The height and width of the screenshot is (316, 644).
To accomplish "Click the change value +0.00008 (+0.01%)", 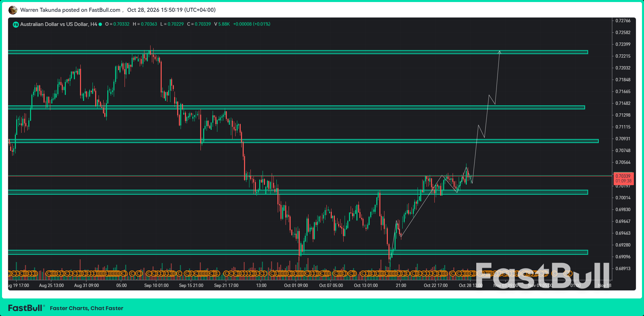I will tap(252, 24).
